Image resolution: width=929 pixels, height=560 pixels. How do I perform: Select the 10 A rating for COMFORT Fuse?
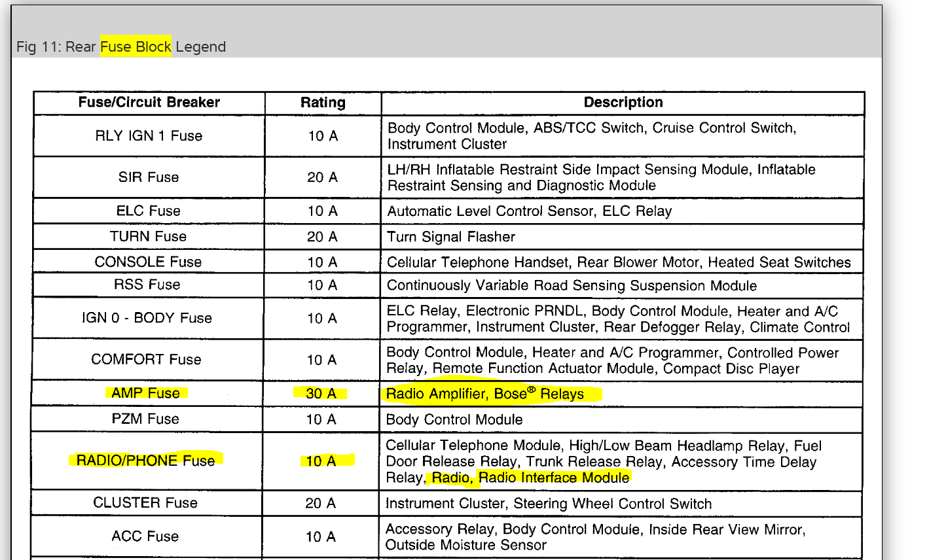point(322,360)
